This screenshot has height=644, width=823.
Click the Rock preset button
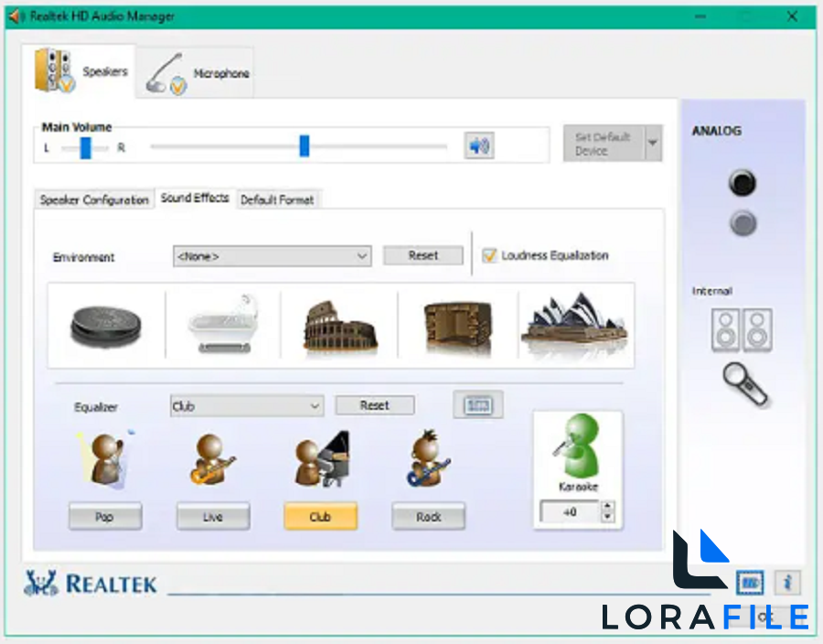tap(428, 516)
